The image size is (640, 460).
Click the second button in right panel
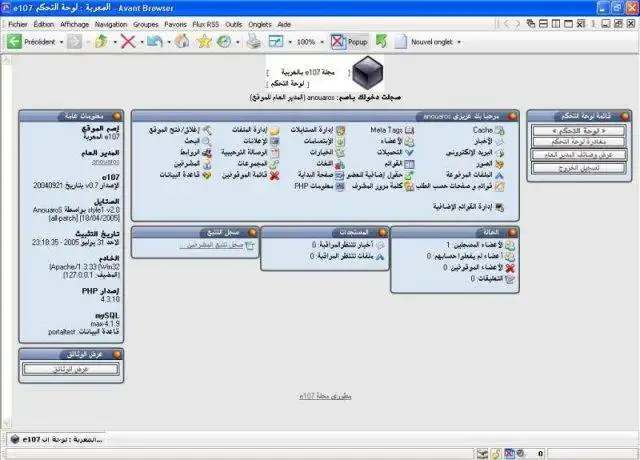click(579, 142)
